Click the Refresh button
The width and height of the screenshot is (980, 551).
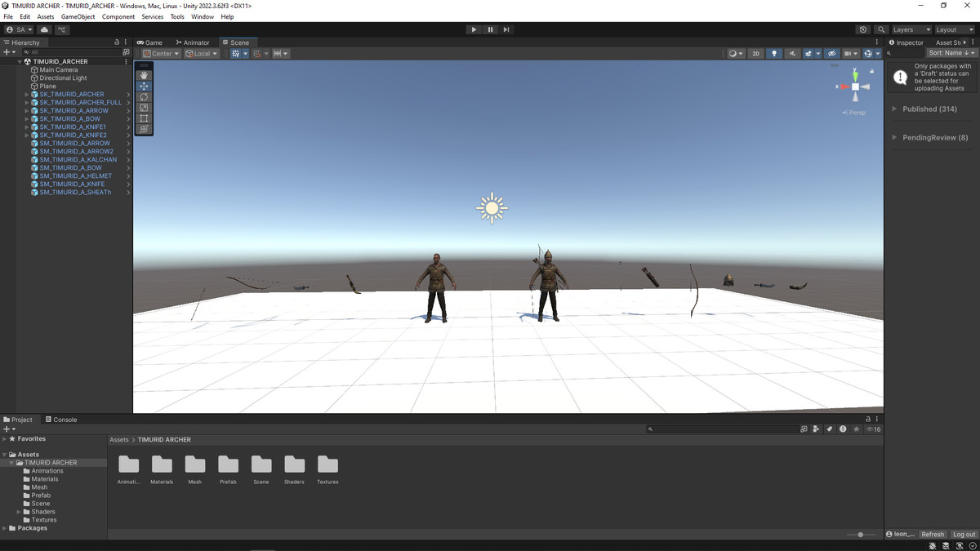(x=933, y=535)
